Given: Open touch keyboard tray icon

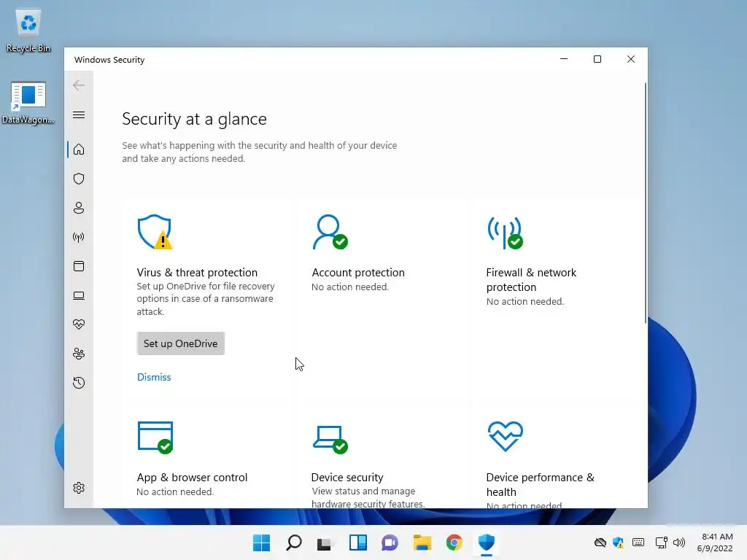Looking at the screenshot, I should coord(638,542).
